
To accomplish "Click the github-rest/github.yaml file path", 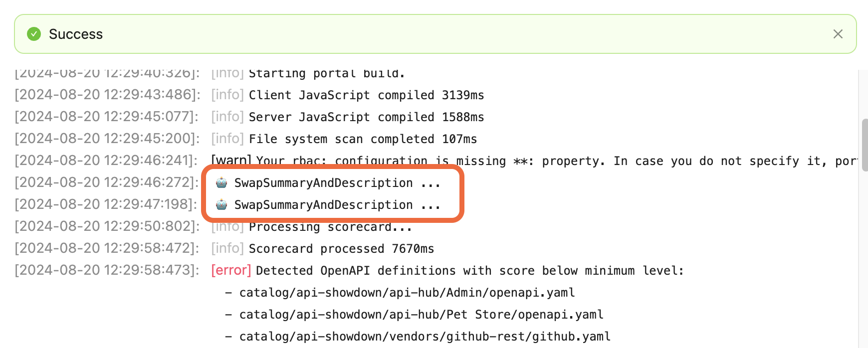I will pos(425,336).
